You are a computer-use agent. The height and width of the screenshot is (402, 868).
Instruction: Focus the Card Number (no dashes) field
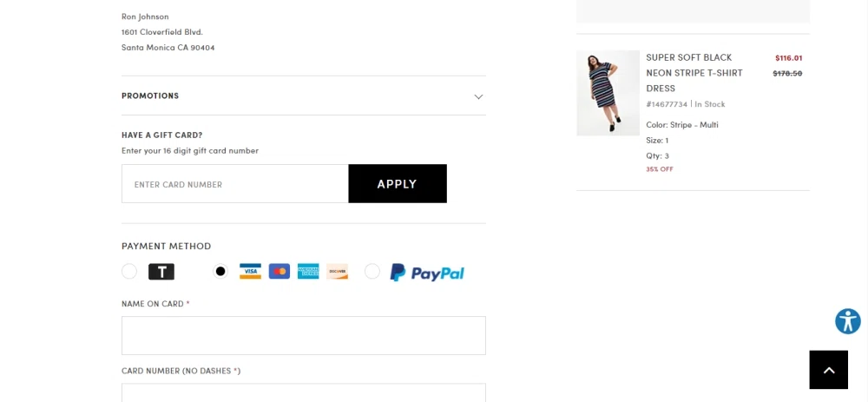(x=303, y=392)
